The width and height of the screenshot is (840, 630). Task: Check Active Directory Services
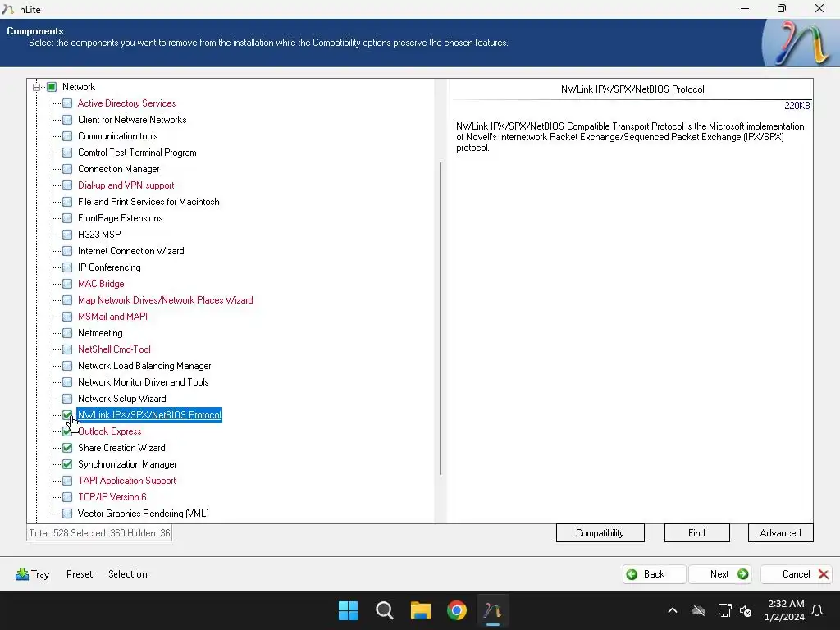click(67, 103)
